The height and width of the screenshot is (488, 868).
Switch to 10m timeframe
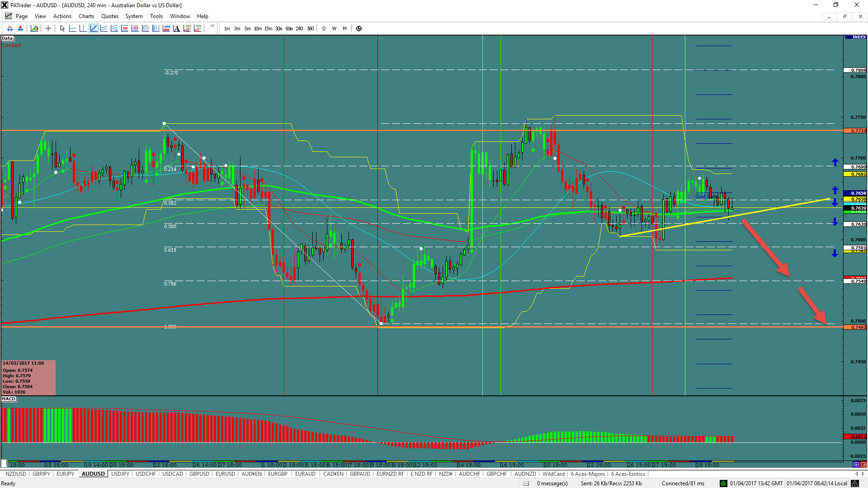point(258,28)
